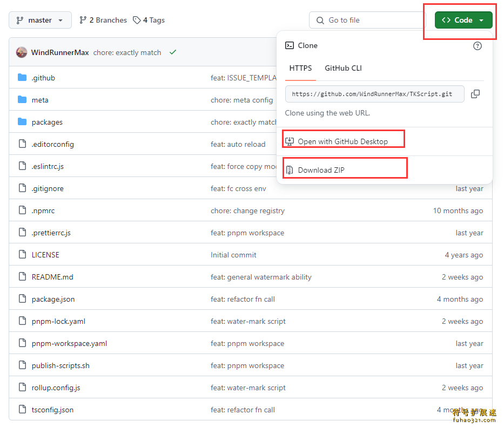Open the latest commit message 'chore: exactly match'

(127, 53)
